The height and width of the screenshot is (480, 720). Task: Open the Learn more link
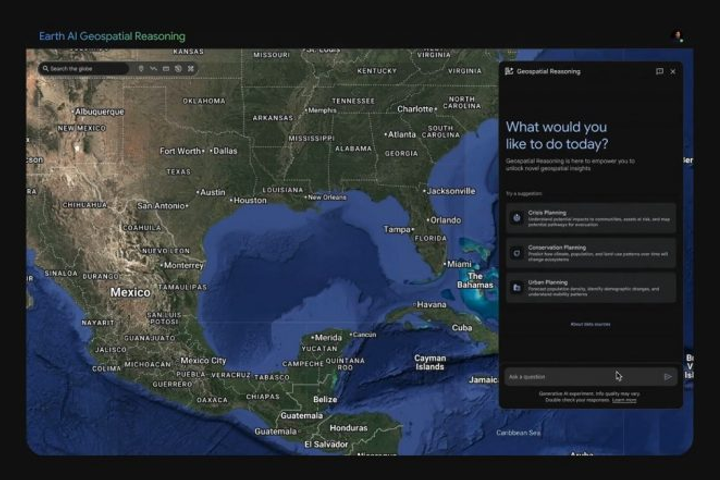(x=624, y=400)
